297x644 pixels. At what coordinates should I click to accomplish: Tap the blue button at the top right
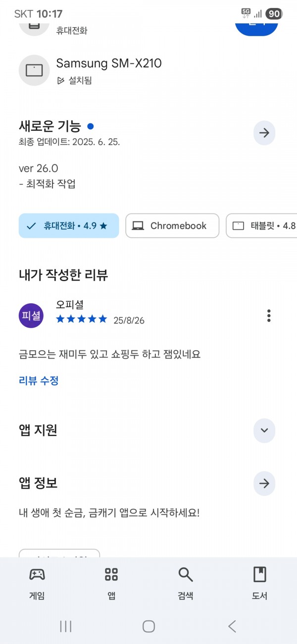(x=256, y=23)
